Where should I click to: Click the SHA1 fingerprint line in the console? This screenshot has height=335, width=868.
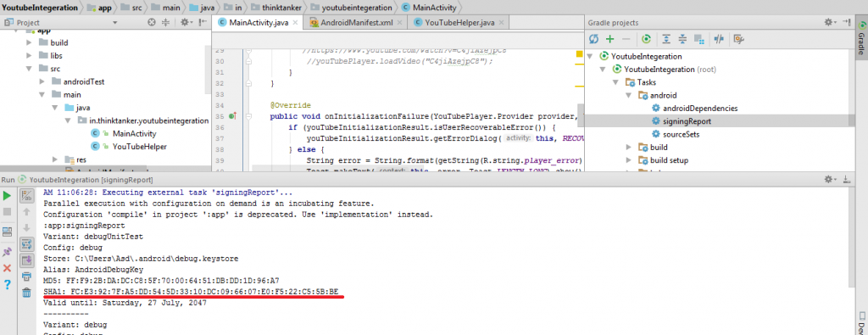pos(191,292)
